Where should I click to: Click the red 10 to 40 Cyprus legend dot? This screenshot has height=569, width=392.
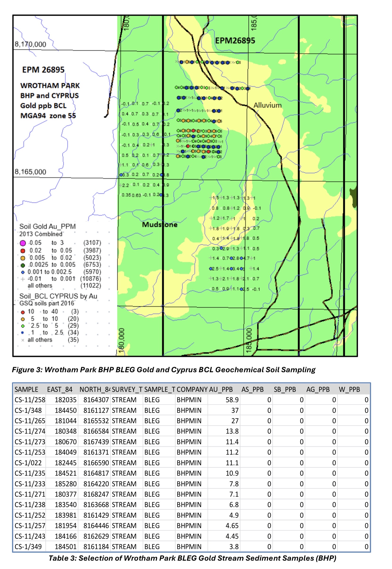pos(23,312)
